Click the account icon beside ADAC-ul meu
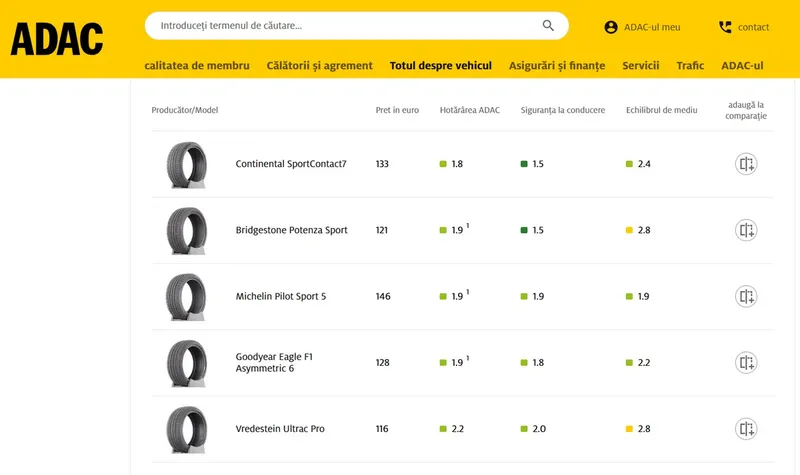Viewport: 800px width, 475px height. [x=611, y=27]
